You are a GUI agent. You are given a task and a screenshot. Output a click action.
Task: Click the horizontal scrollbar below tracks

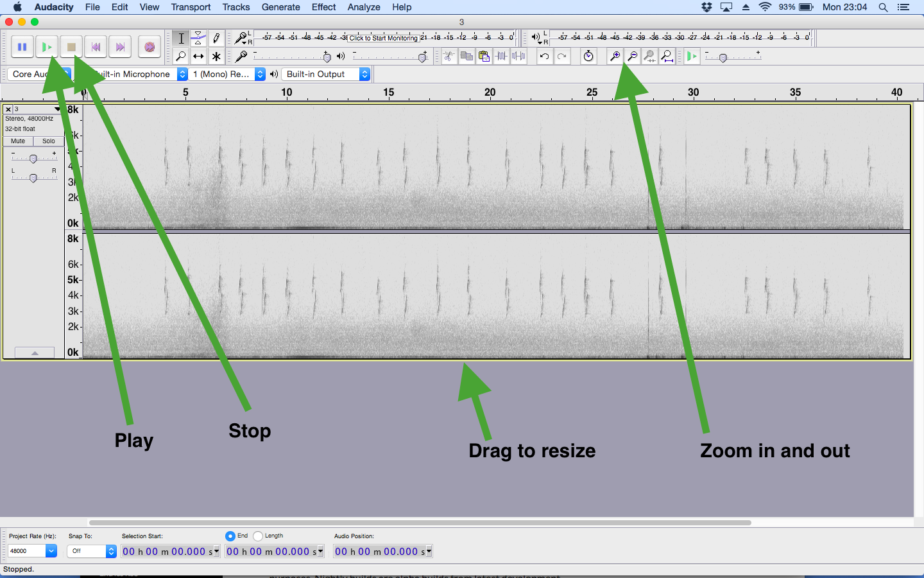(420, 523)
